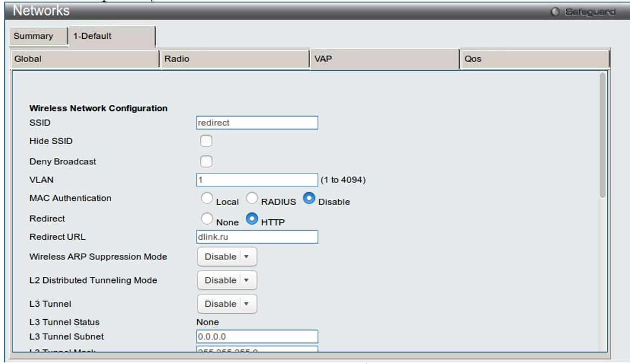630x364 pixels.
Task: Select the HTTP redirect option
Action: 252,219
